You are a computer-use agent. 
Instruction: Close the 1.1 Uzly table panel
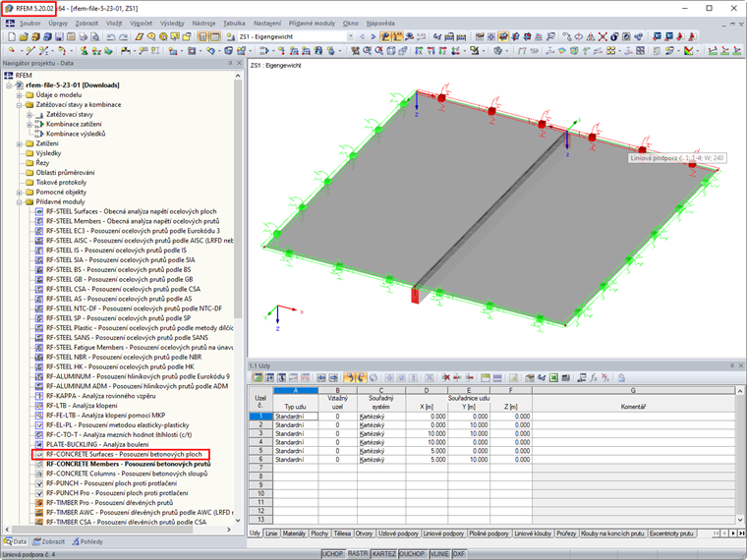[741, 365]
